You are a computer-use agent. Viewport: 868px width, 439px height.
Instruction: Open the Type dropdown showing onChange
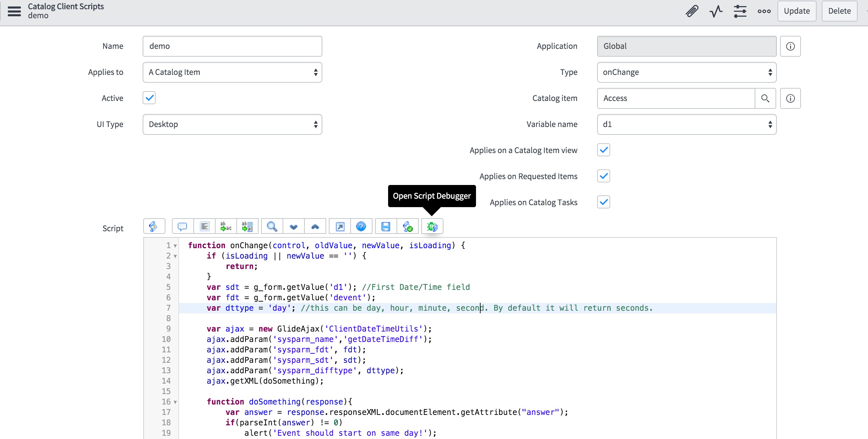(687, 72)
